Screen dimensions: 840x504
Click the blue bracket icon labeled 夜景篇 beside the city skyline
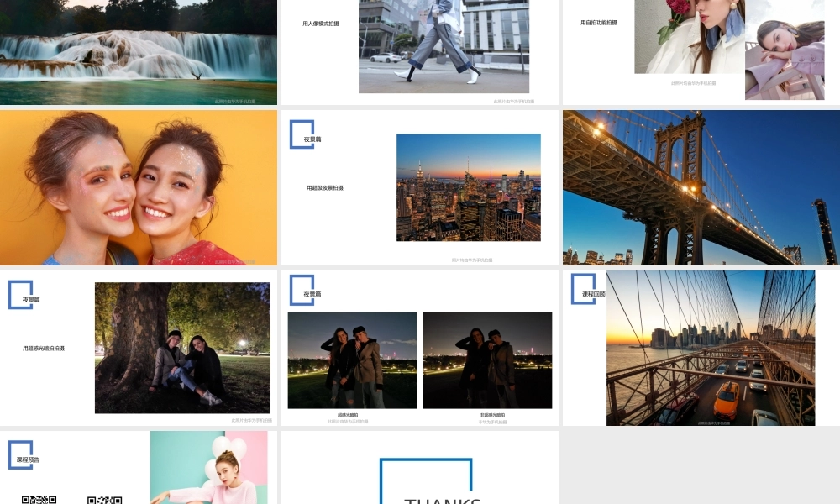click(302, 134)
